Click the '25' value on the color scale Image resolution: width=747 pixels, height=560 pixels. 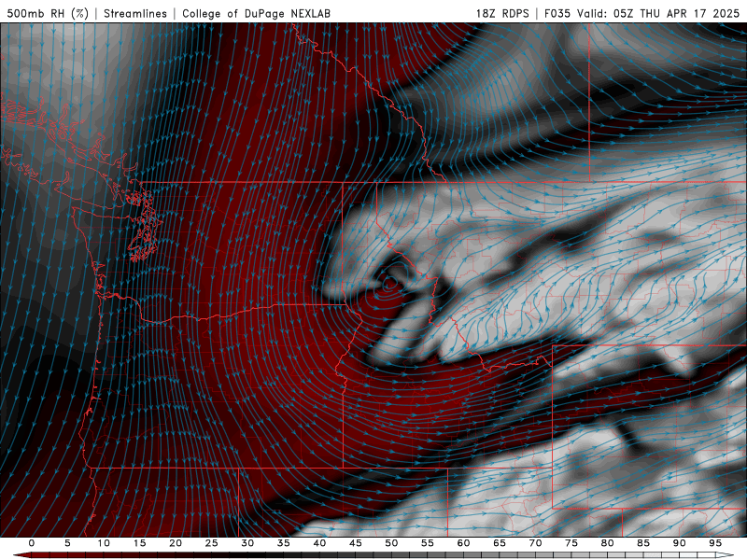click(x=212, y=543)
